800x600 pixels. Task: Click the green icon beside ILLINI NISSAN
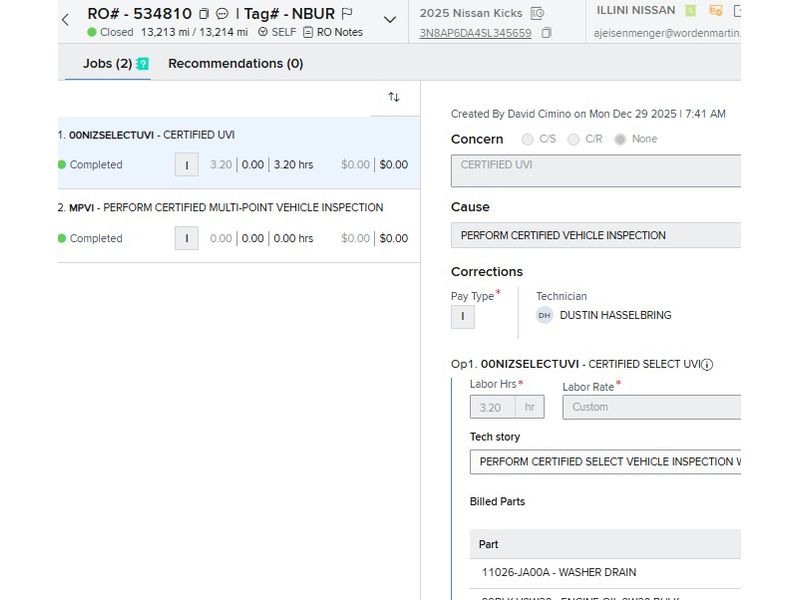tap(688, 11)
